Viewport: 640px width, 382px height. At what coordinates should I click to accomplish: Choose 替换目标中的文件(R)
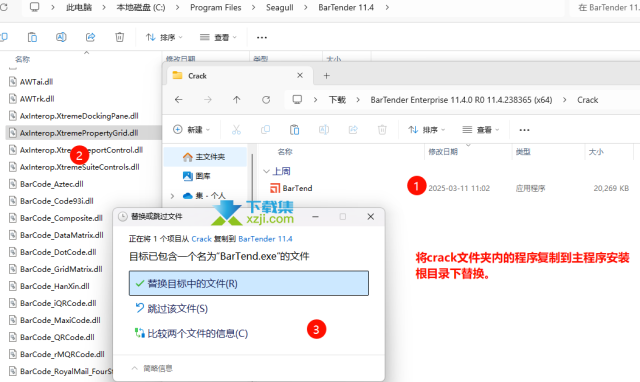pyautogui.click(x=249, y=283)
